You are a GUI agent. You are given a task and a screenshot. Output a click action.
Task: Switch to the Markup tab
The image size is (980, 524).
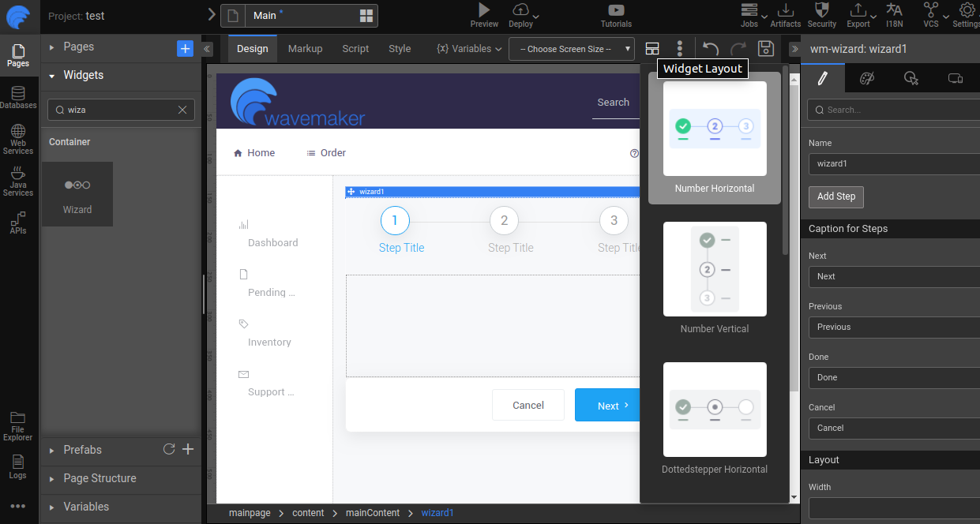coord(305,48)
